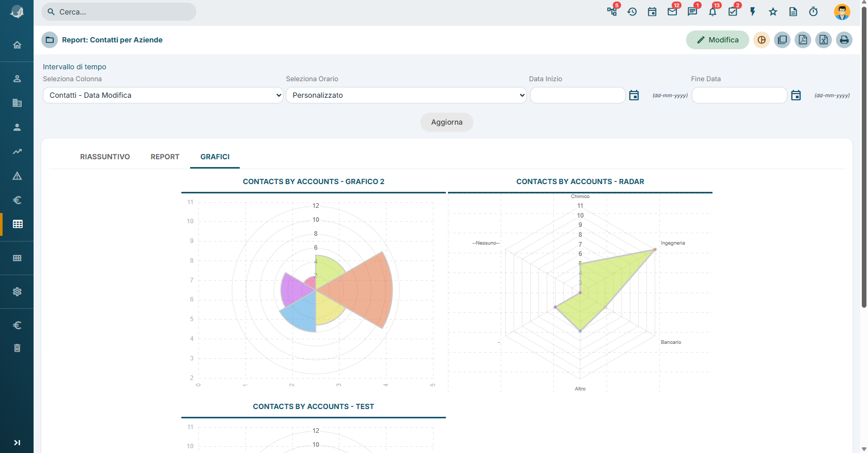Click the pie chart icon next to Modifica
Image resolution: width=868 pixels, height=453 pixels.
(762, 40)
